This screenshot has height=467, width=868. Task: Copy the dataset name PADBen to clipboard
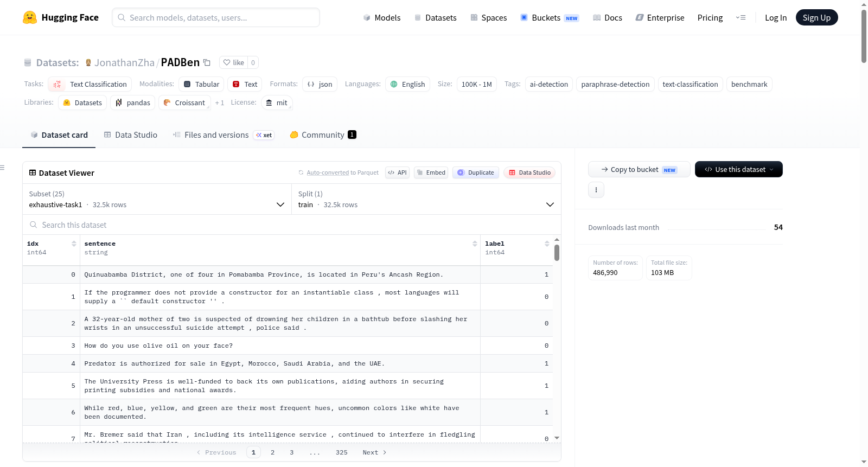tap(207, 62)
